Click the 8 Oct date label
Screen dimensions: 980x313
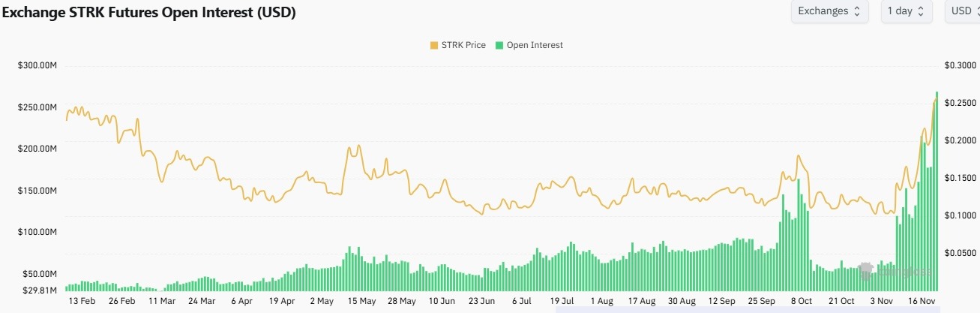[800, 301]
